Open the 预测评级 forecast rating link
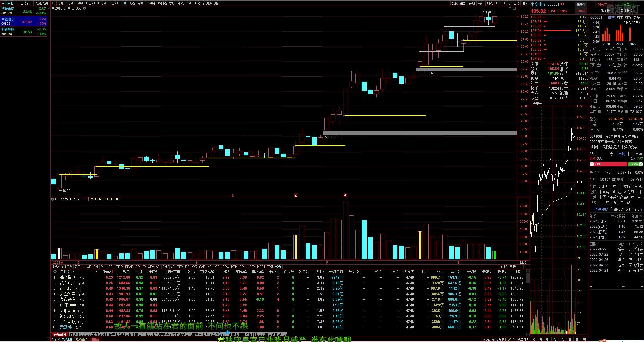 coord(601,209)
